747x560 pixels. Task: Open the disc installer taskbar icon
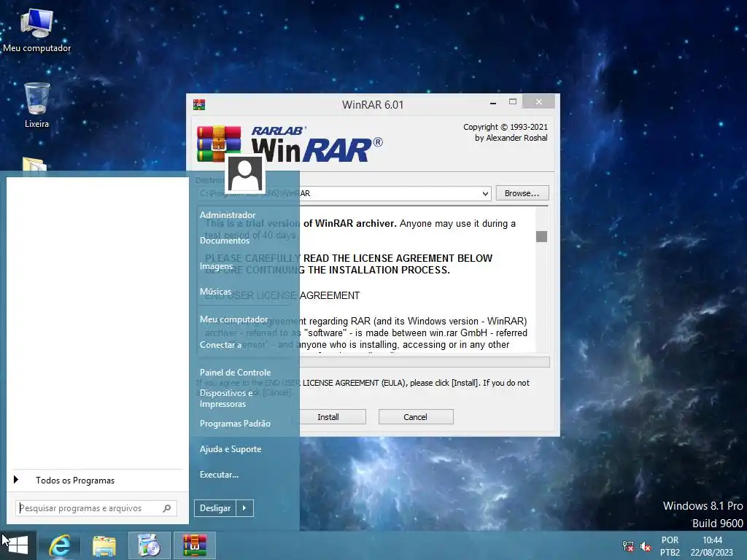coord(149,545)
